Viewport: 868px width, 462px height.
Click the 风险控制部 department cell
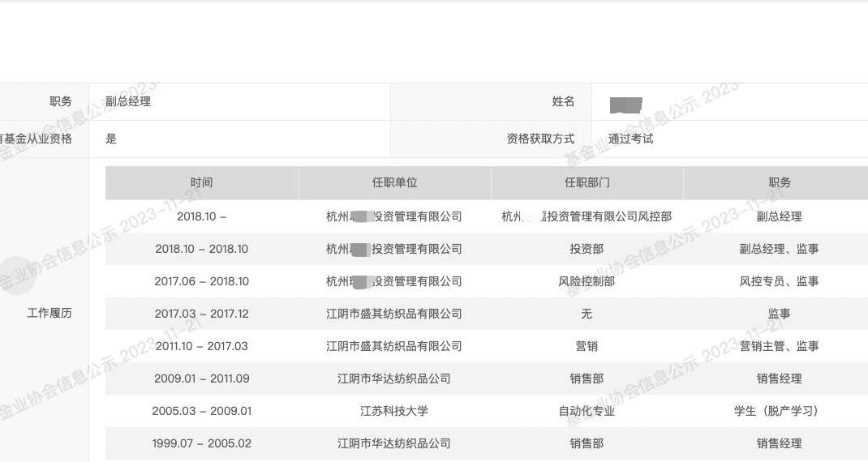click(587, 281)
